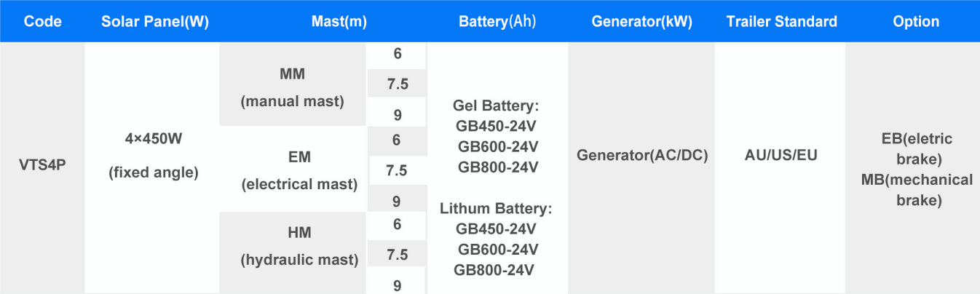This screenshot has width=980, height=294.
Task: Select the VTS4P code cell
Action: (x=42, y=156)
